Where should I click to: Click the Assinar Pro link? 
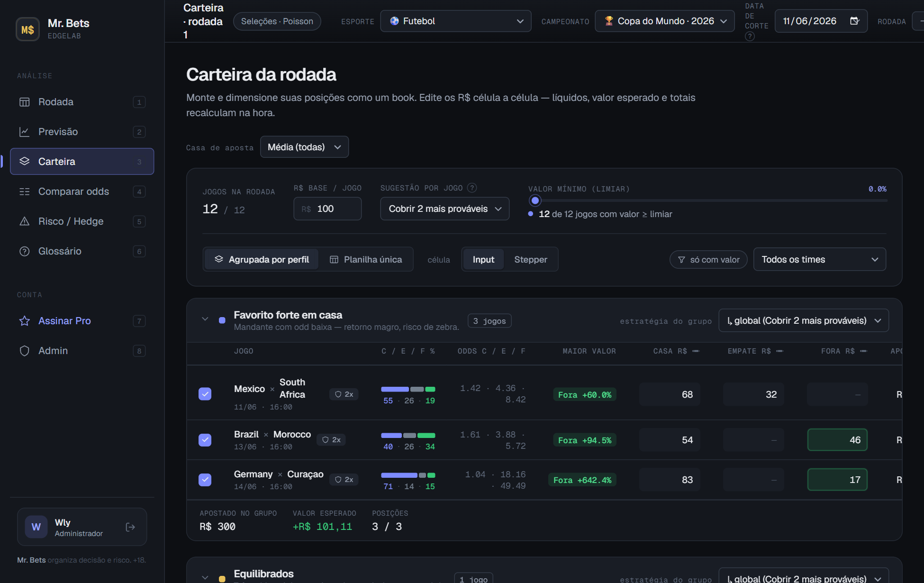pyautogui.click(x=82, y=321)
